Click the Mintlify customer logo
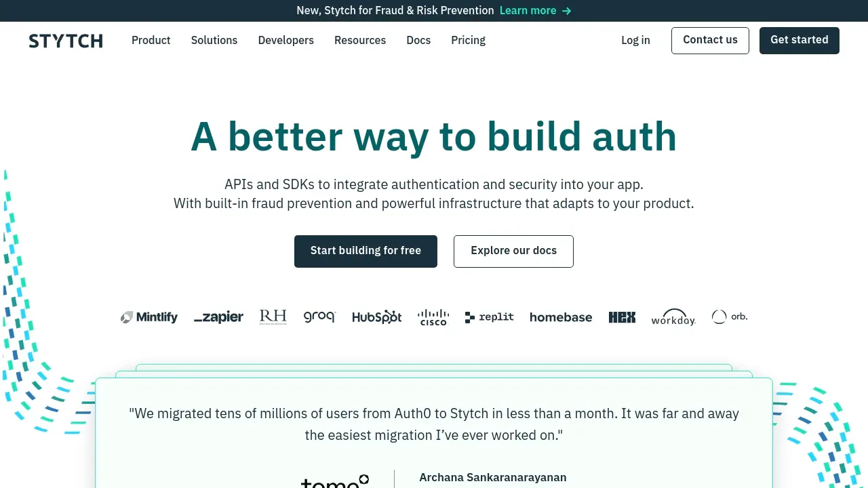Screen dimensions: 868x488 coord(149,317)
